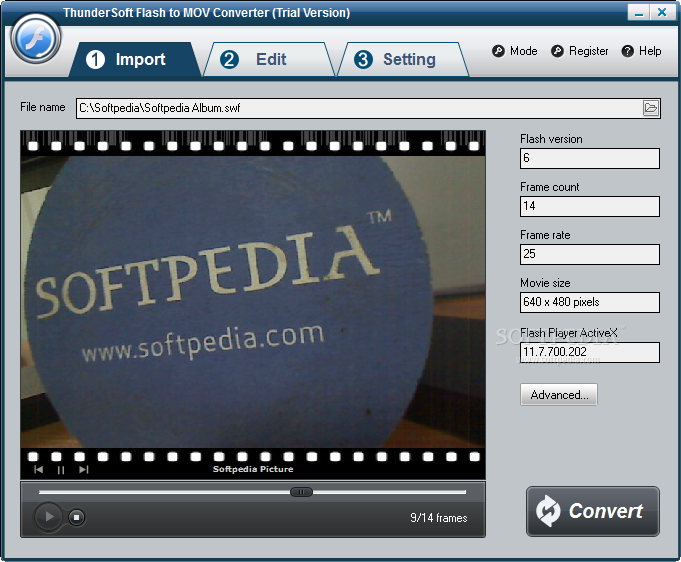Click the 9/14 frames counter
681x562 pixels.
tap(439, 518)
